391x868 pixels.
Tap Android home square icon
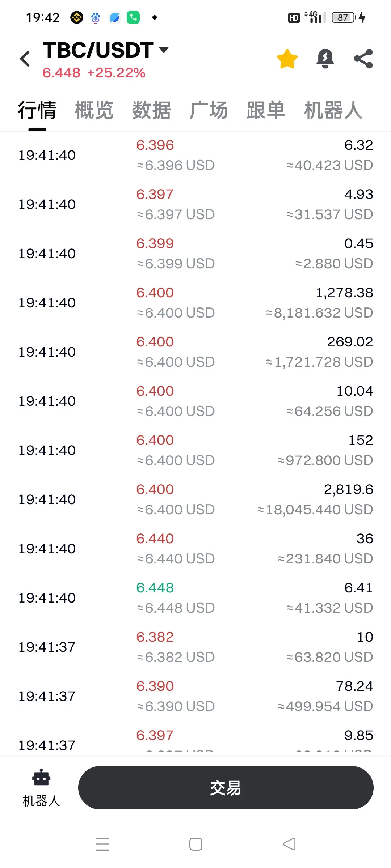pos(196,844)
